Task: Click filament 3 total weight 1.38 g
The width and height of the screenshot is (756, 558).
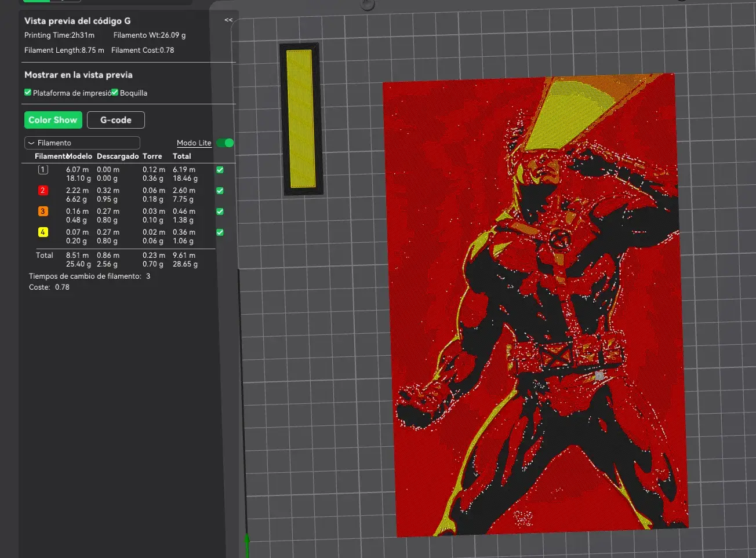Action: [183, 220]
